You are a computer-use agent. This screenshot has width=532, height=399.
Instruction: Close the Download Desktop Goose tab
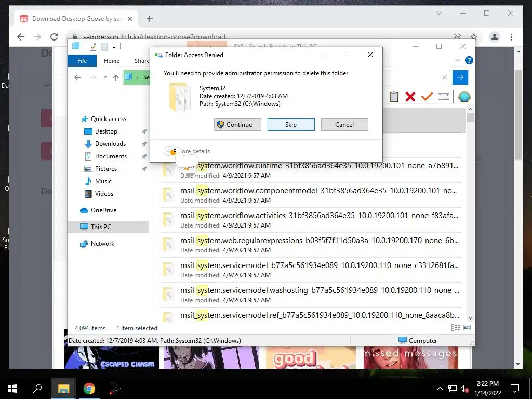pos(129,19)
